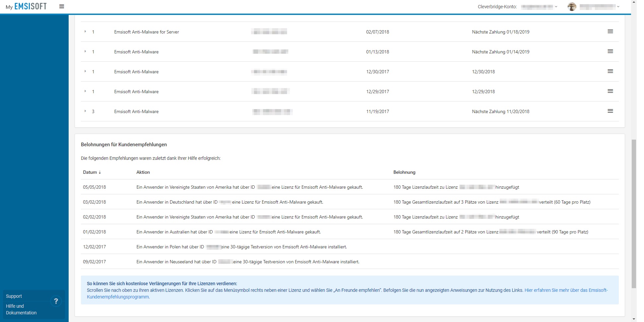Sort rewards by Datum column
644x322 pixels.
point(92,172)
